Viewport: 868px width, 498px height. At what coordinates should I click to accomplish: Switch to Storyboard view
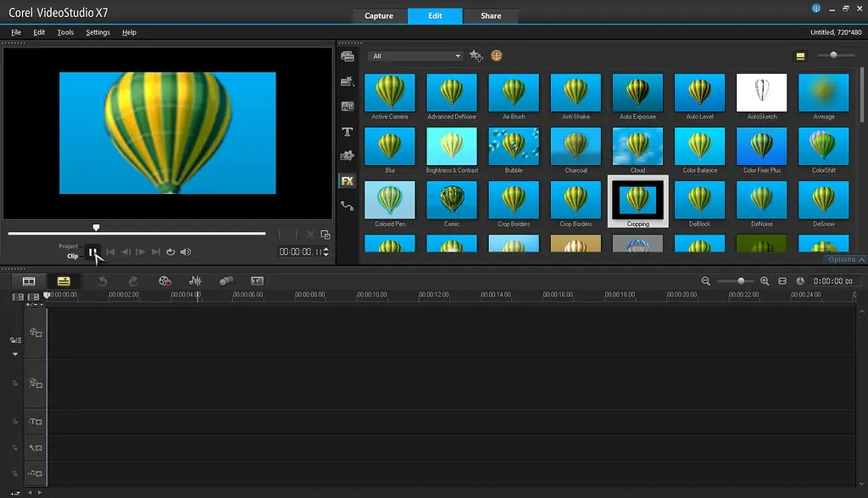click(x=29, y=281)
